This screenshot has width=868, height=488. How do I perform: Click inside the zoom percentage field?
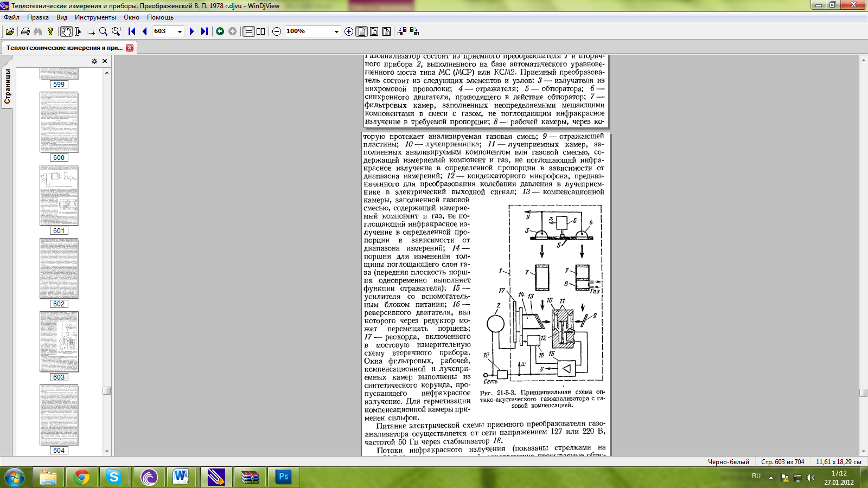(308, 31)
